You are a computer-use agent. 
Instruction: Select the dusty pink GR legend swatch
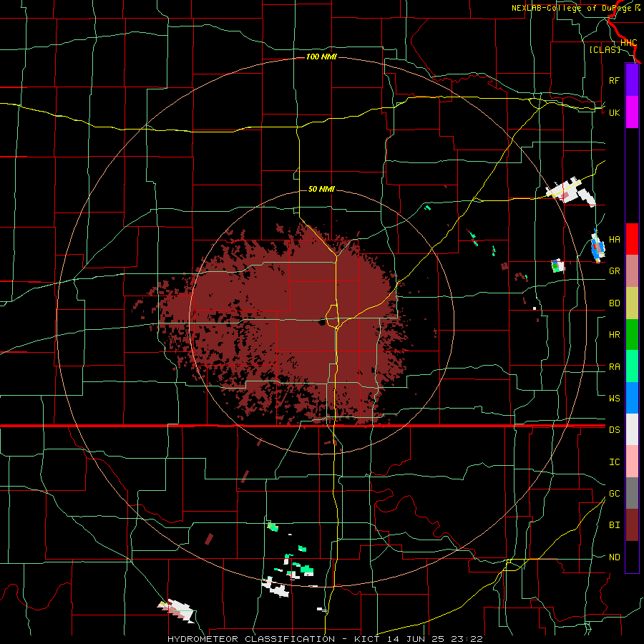pos(632,270)
